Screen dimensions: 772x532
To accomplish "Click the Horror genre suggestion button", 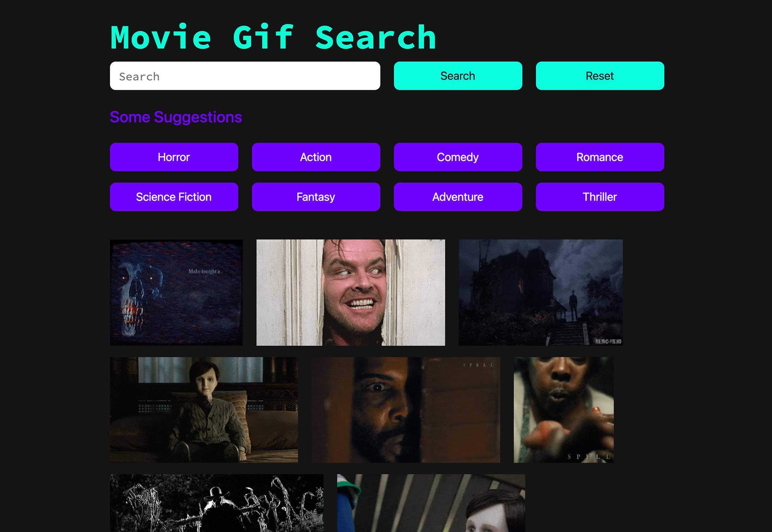I will point(174,156).
